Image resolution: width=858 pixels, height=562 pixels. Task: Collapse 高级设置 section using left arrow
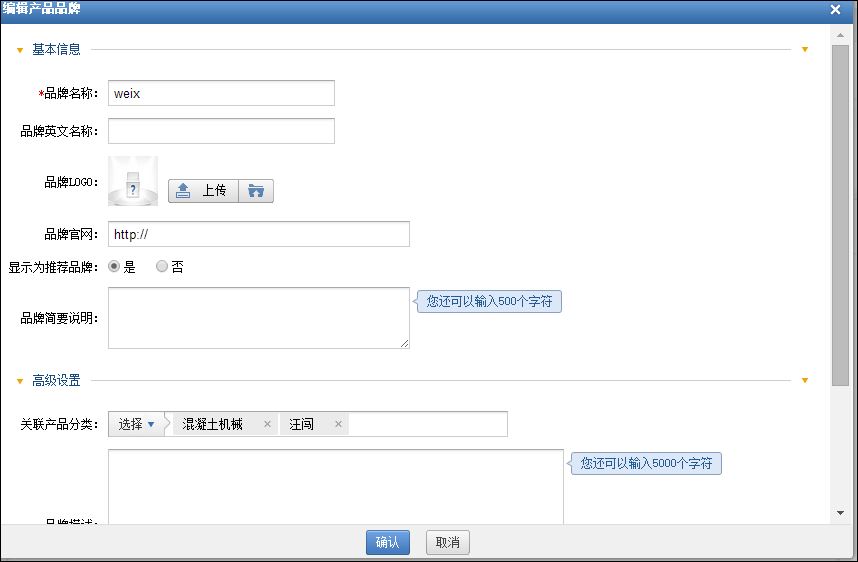point(19,381)
